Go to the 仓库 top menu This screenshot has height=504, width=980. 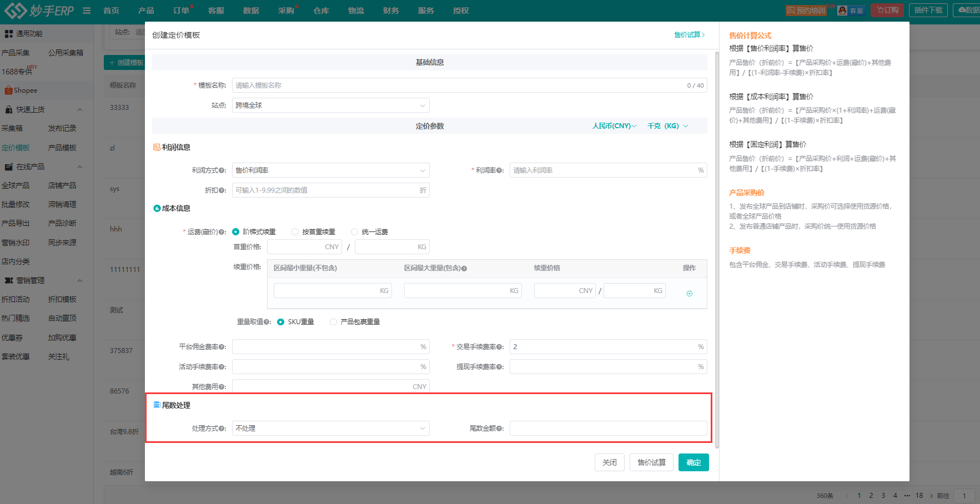pos(321,11)
